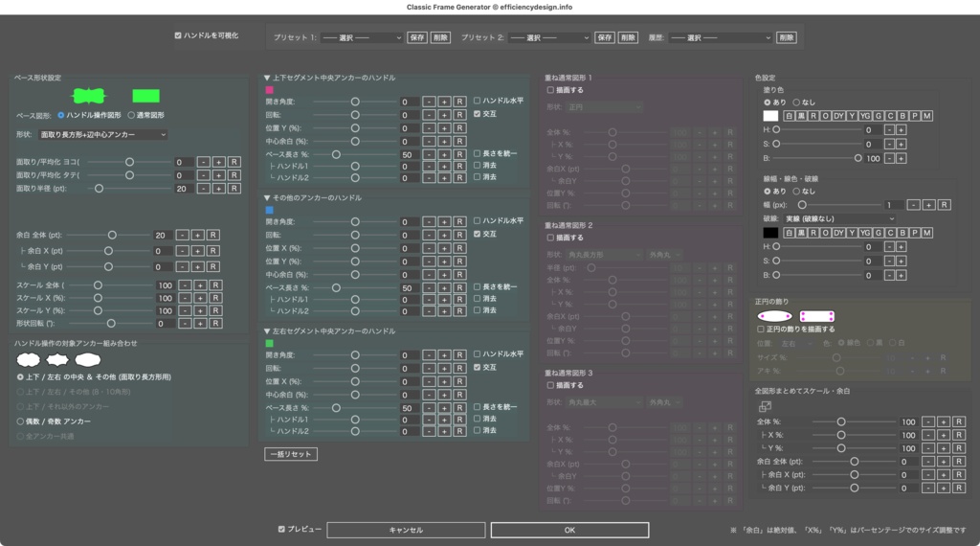The image size is (980, 546).
Task: Click the 面取り半径 value field showing 20
Action: (x=183, y=189)
